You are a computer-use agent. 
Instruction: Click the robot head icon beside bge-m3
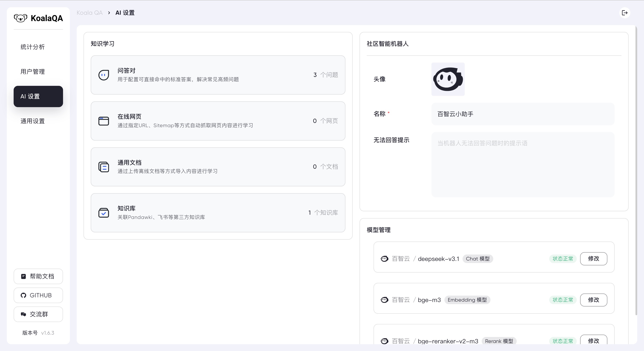384,300
